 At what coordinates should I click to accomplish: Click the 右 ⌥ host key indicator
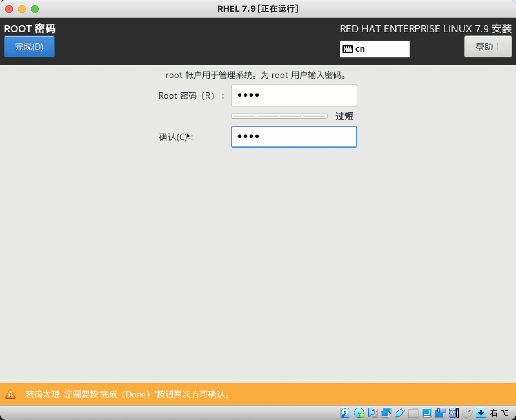(x=499, y=413)
